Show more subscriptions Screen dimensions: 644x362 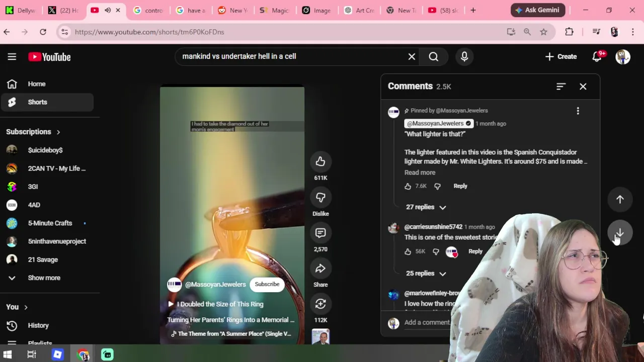click(x=47, y=278)
